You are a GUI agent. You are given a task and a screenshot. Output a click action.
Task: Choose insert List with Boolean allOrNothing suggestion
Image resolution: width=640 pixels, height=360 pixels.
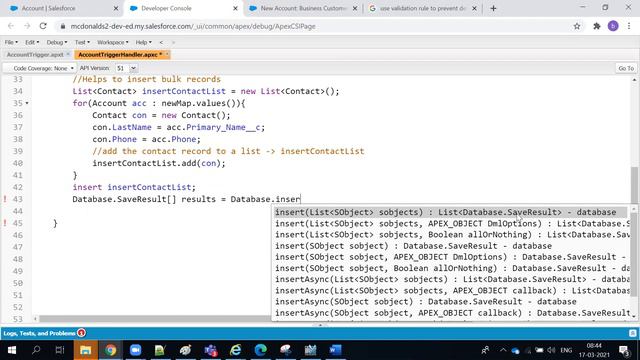[452, 235]
